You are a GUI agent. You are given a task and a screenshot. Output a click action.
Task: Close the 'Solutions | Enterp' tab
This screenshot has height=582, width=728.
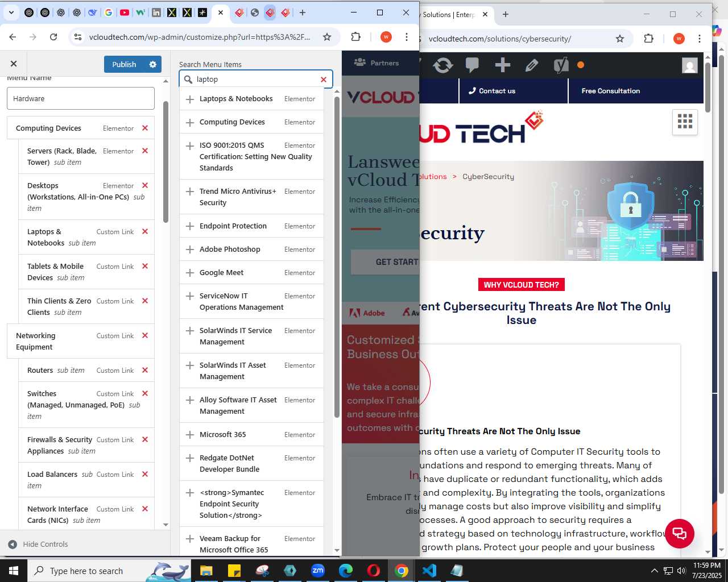(x=485, y=14)
